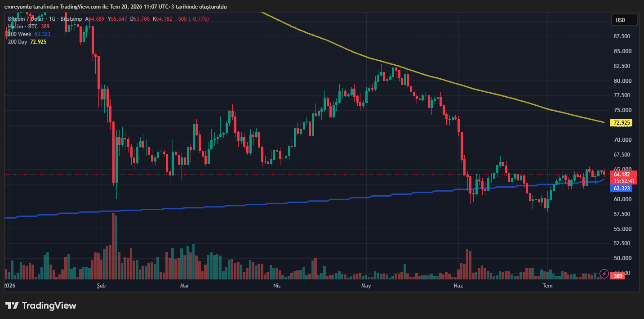Click the TradingView logo at bottom
The image size is (644, 319).
[x=41, y=306]
